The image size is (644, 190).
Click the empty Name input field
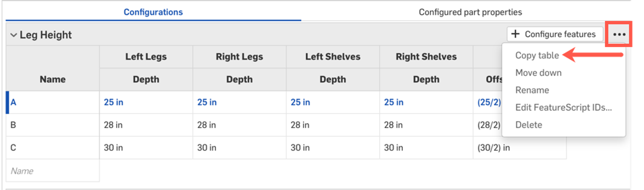coord(52,171)
